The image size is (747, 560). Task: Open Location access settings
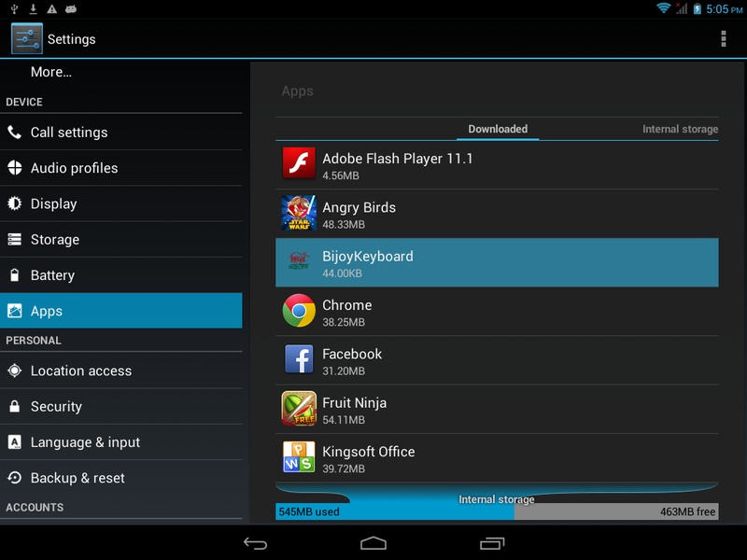point(121,371)
